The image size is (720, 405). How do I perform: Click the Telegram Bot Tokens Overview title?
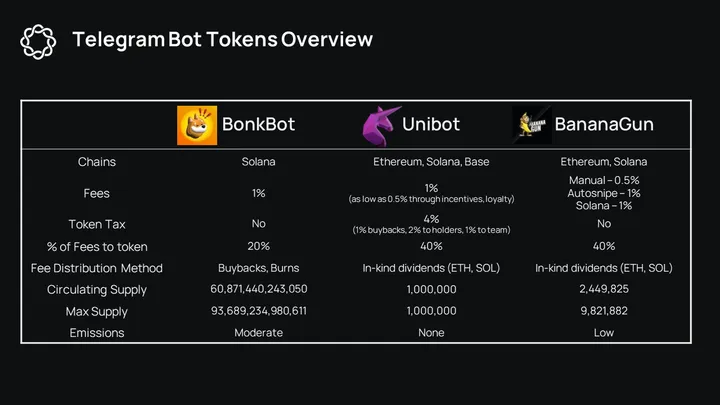coord(222,40)
